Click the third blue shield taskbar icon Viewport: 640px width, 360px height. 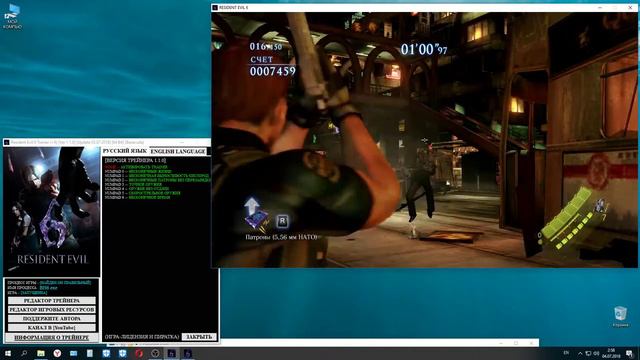pos(106,353)
